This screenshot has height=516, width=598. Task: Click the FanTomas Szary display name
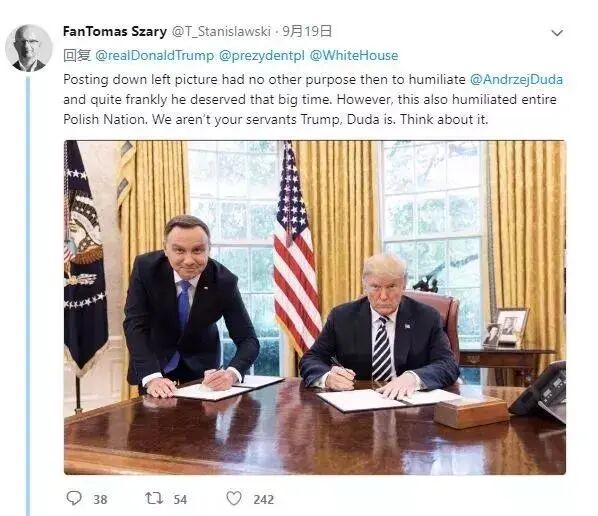[x=115, y=31]
